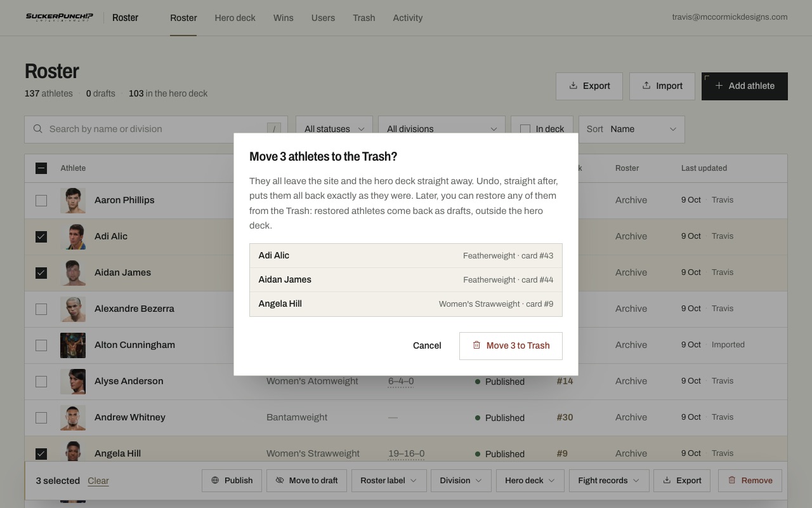This screenshot has width=812, height=508.
Task: Click Archive link in Alyse Anderson row
Action: [631, 381]
